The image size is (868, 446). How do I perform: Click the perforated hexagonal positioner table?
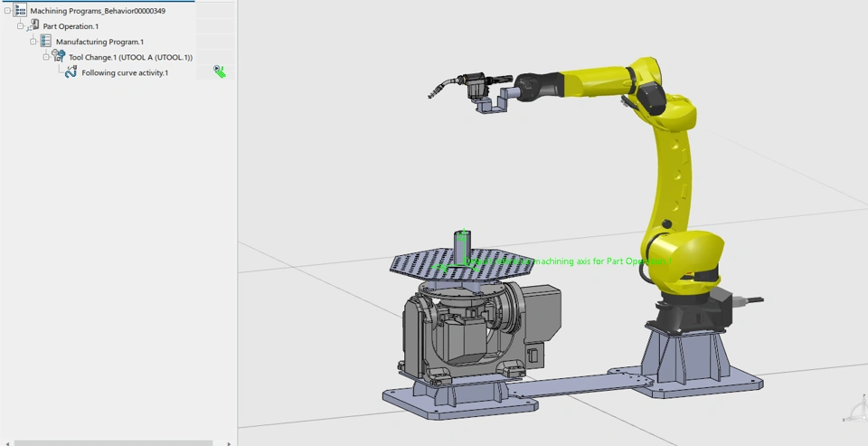point(462,264)
